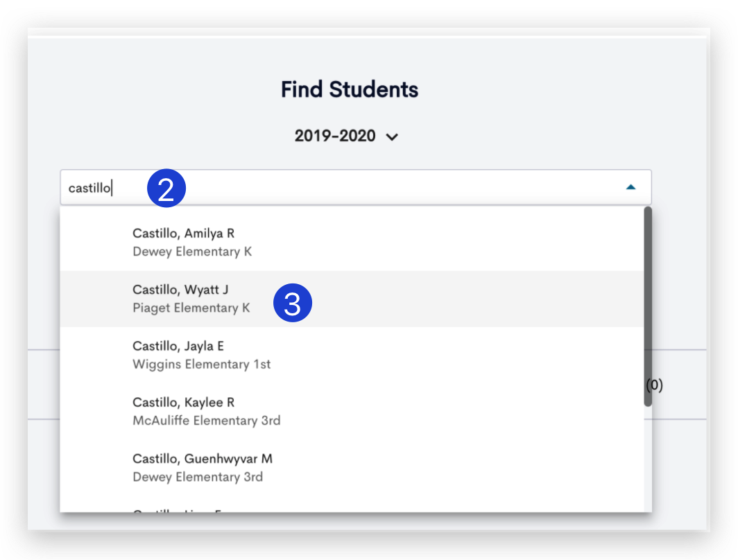Open the 2019-2020 school year dropdown
The width and height of the screenshot is (738, 560).
[x=346, y=136]
